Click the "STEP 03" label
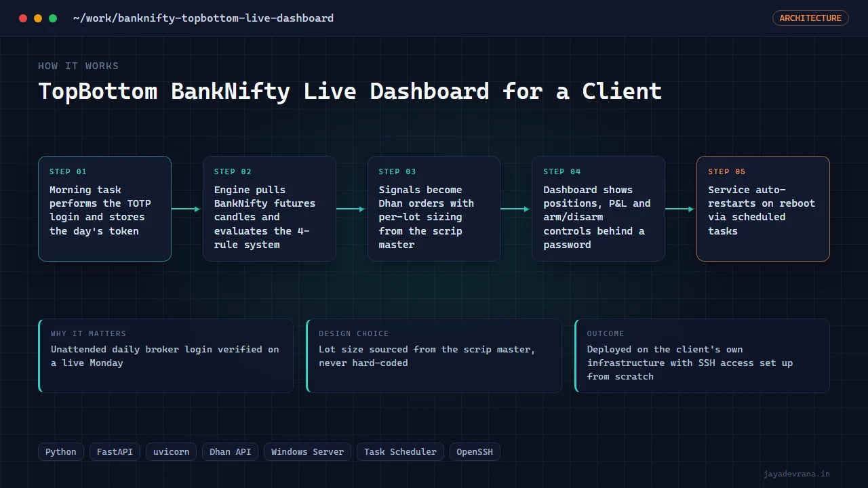This screenshot has height=488, width=868. [397, 171]
